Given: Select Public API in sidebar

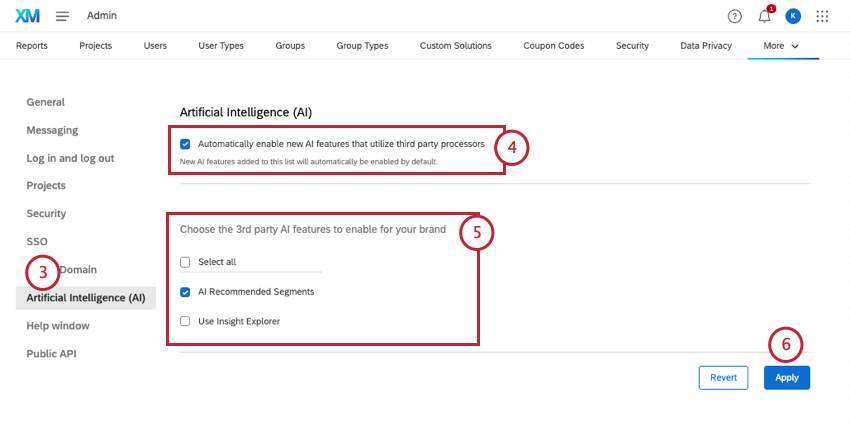Looking at the screenshot, I should tap(51, 354).
